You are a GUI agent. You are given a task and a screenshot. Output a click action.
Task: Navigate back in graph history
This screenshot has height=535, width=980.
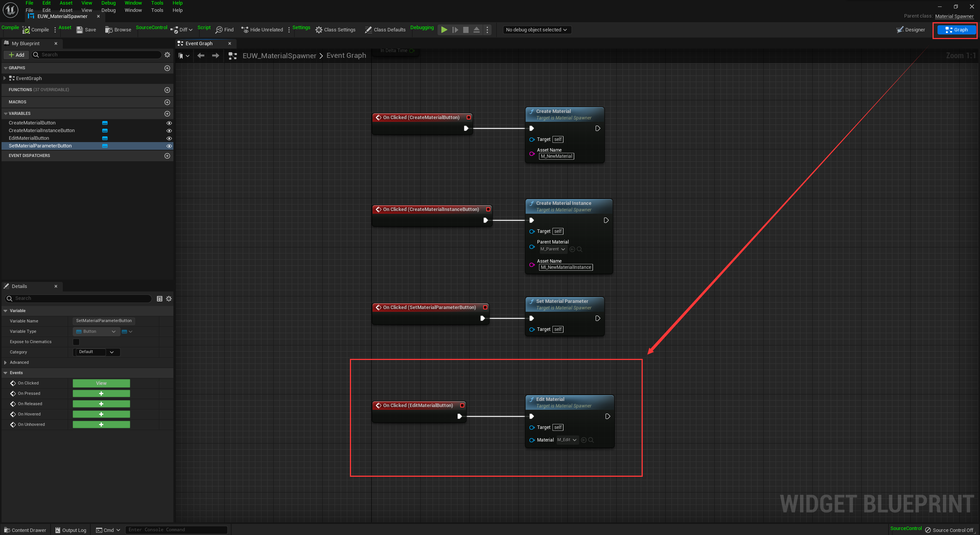coord(201,56)
